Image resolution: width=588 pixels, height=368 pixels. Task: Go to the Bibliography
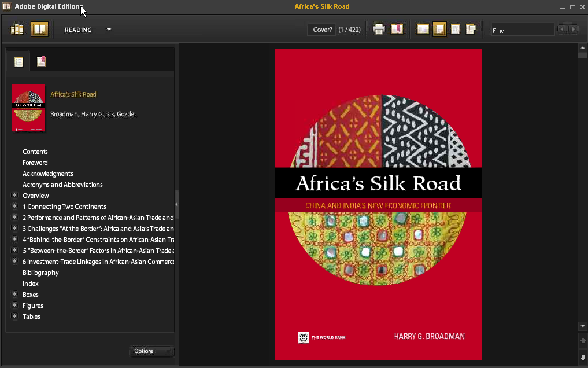coord(40,273)
